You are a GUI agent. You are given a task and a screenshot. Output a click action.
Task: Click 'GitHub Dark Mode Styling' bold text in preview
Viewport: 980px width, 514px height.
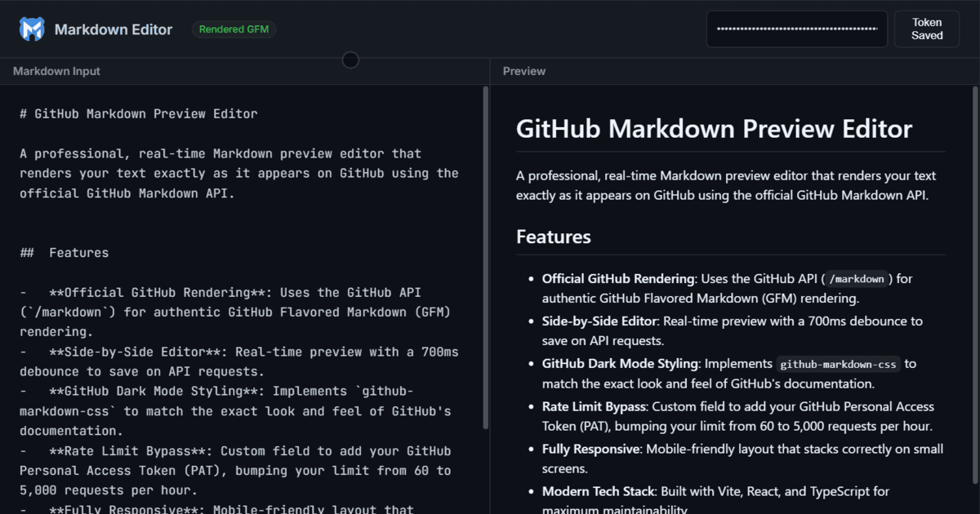pyautogui.click(x=620, y=364)
